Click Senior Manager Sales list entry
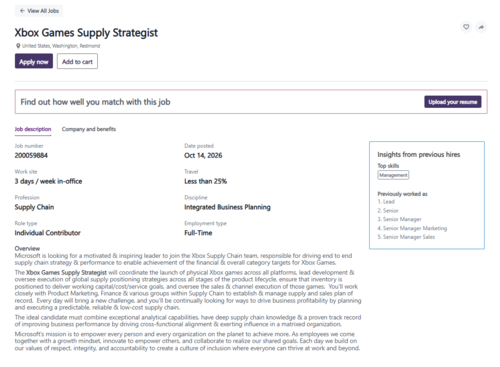The width and height of the screenshot is (500, 367). click(406, 237)
